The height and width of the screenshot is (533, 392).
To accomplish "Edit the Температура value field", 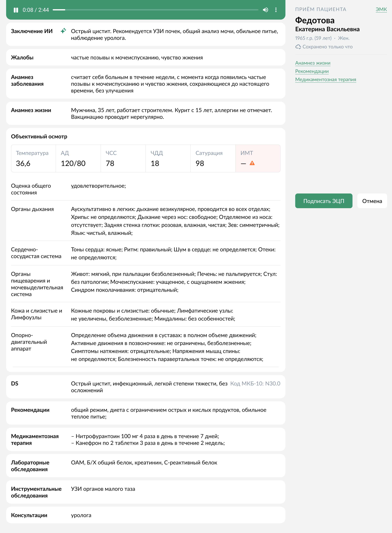I will [33, 158].
